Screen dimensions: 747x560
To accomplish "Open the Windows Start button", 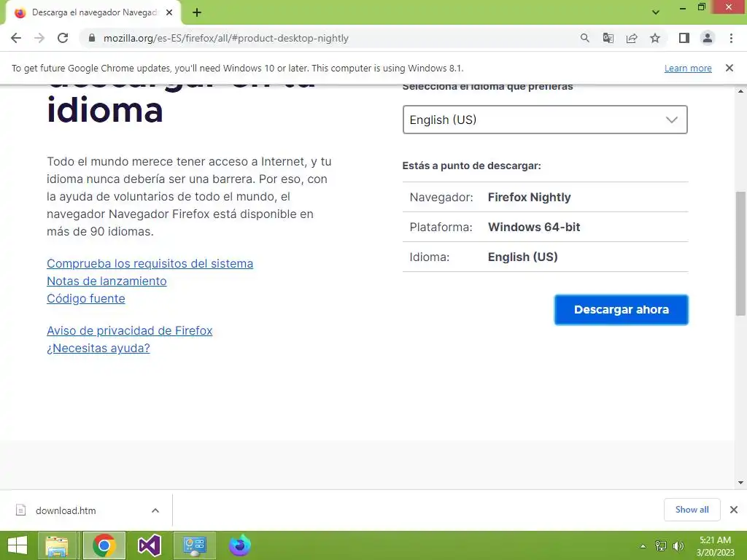I will click(18, 545).
